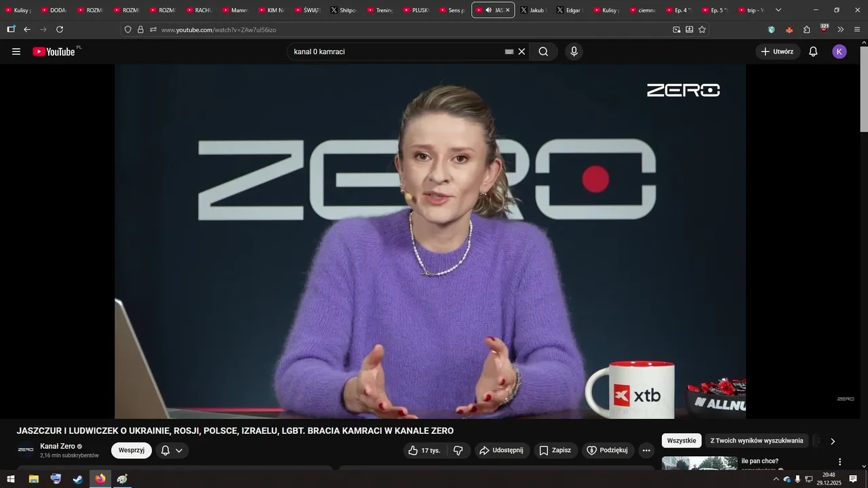Screen dimensions: 868x488
Task: Click the Wesprzyj button
Action: pyautogui.click(x=132, y=450)
